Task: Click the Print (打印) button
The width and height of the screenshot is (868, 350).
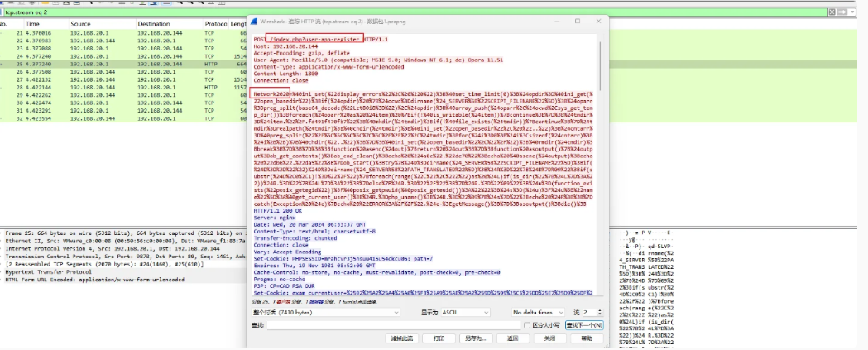Action: pos(439,338)
